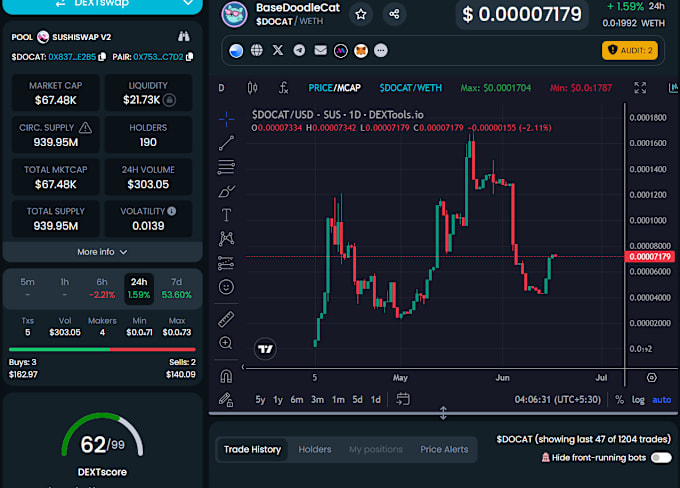Open the Holders tab

click(315, 449)
